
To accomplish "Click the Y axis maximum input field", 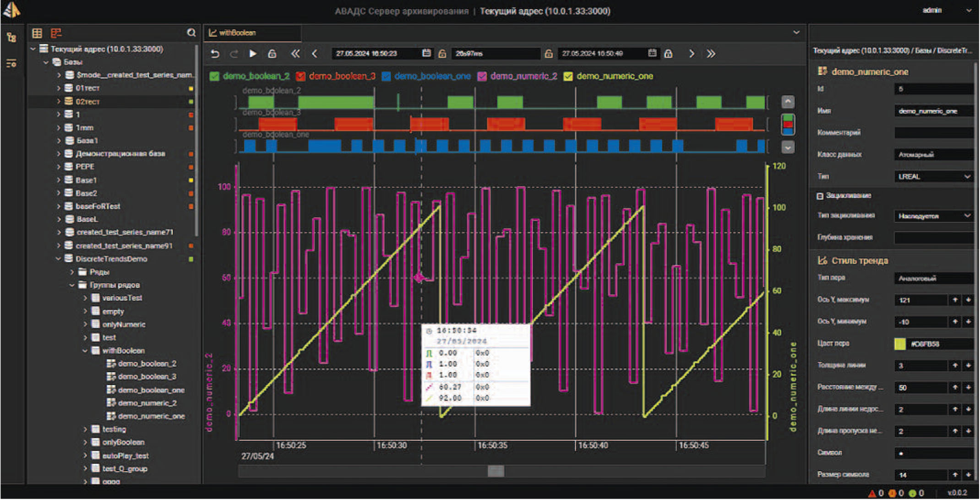I will coord(920,300).
